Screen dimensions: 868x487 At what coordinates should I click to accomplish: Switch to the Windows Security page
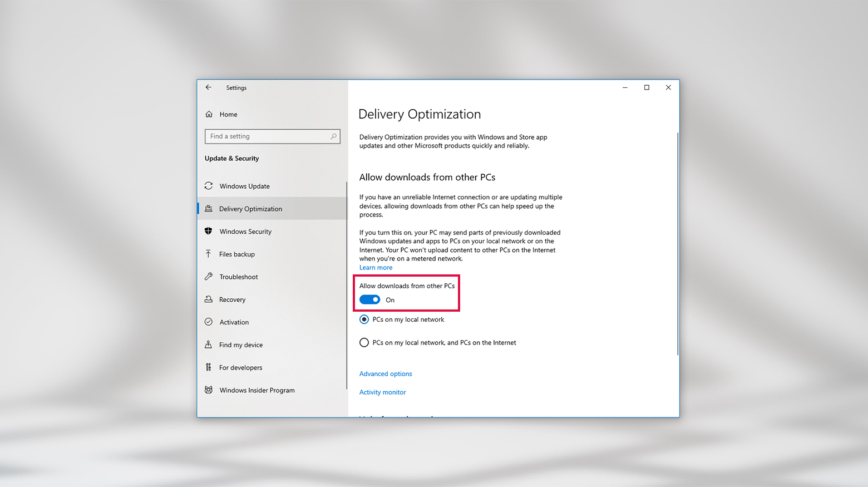tap(246, 231)
